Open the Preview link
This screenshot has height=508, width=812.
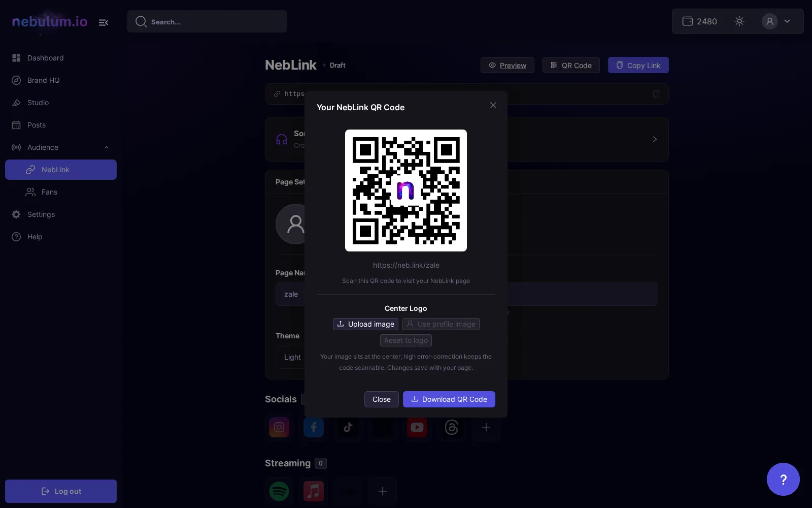tap(507, 65)
